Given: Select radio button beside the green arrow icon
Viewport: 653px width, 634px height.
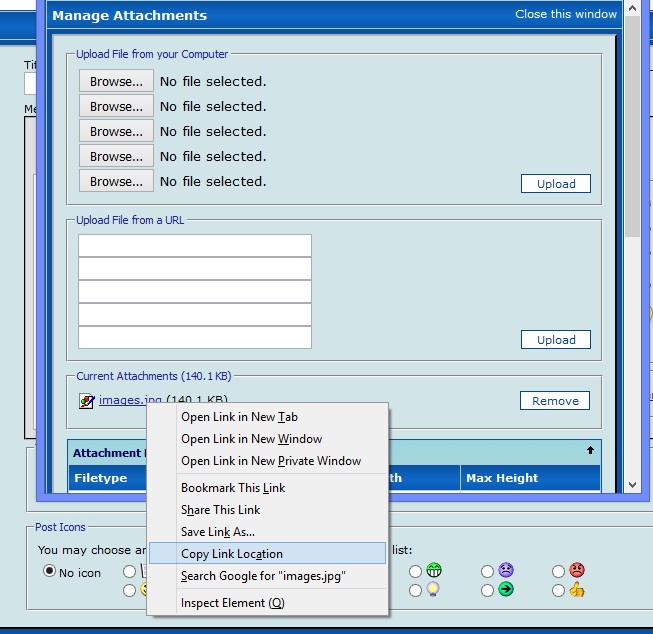Looking at the screenshot, I should 487,590.
